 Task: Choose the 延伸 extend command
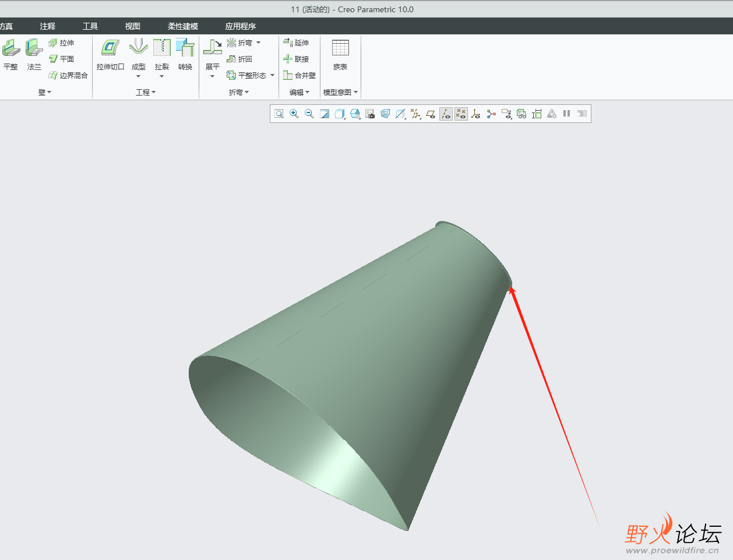tap(296, 43)
